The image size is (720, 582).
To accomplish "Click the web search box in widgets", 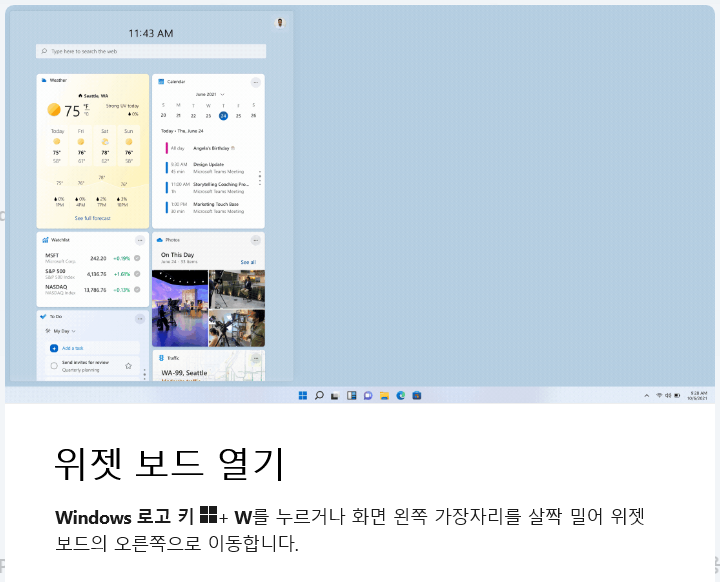I will 151,51.
